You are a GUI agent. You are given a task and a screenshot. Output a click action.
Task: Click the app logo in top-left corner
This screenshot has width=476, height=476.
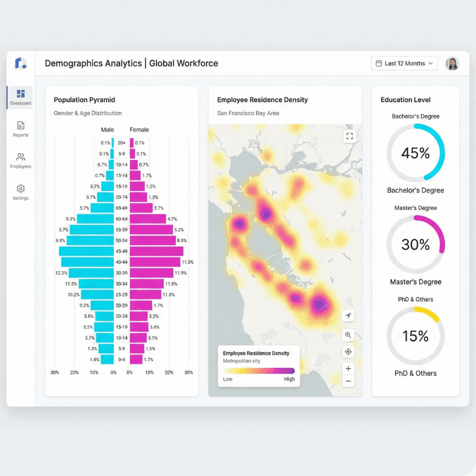tap(20, 63)
